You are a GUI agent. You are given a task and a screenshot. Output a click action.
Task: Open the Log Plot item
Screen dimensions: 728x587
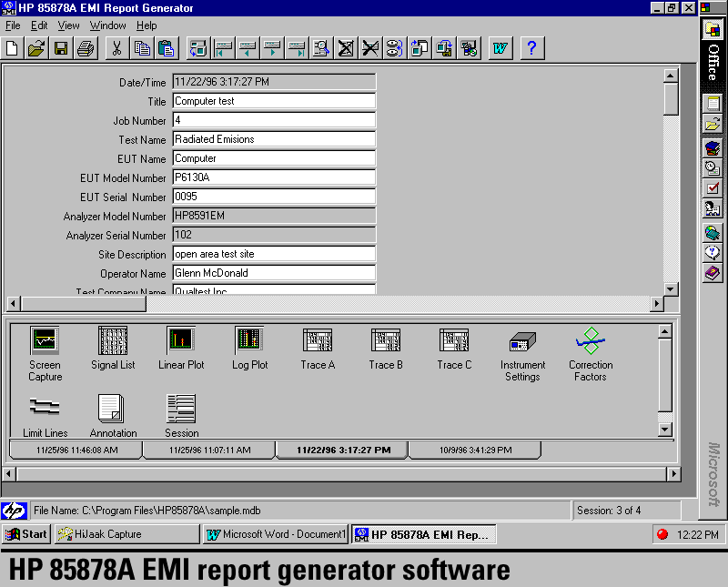pos(249,348)
